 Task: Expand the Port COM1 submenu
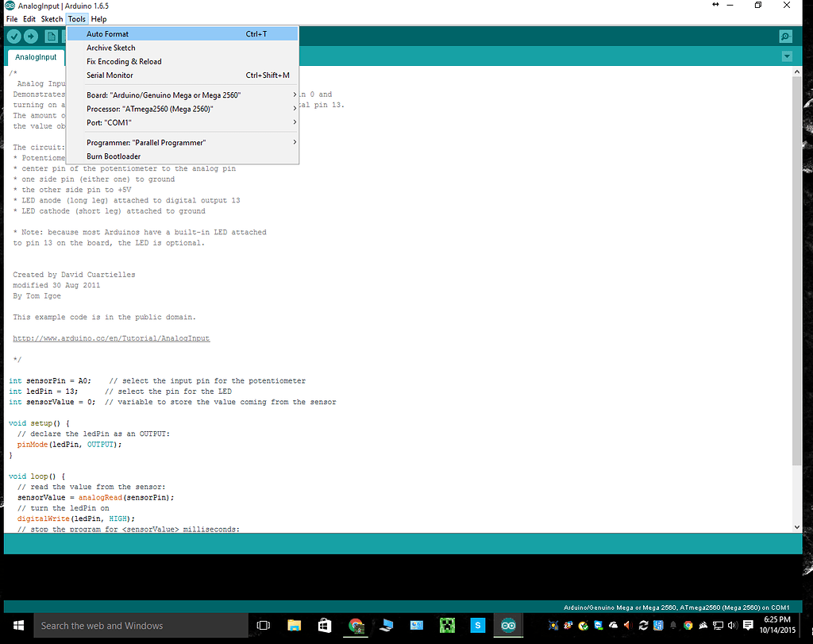point(183,122)
